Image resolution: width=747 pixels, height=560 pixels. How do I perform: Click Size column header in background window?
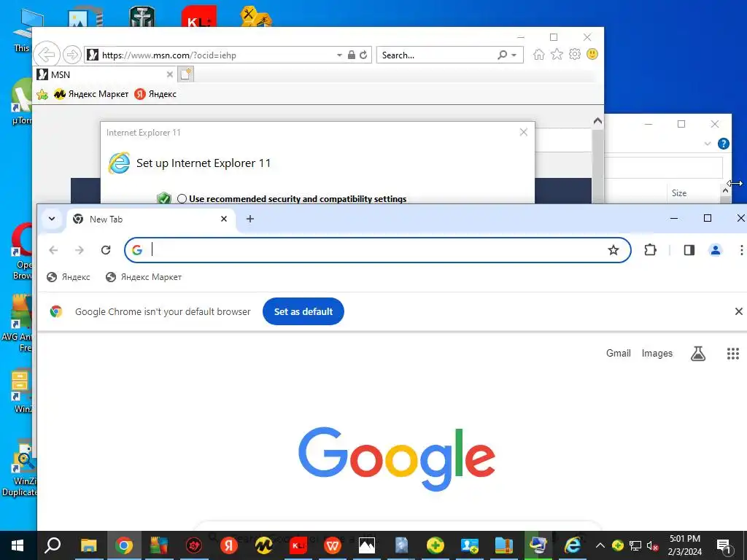[679, 193]
